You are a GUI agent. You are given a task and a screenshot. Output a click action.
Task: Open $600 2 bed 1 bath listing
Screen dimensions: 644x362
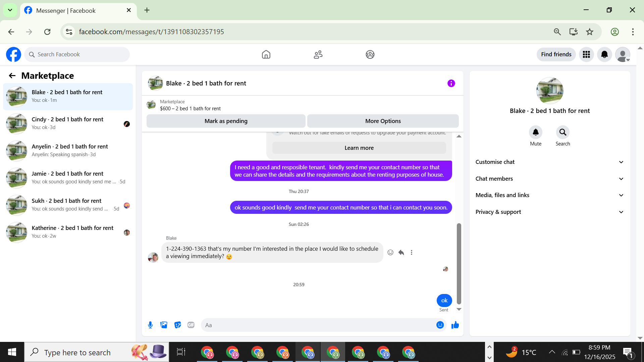click(190, 108)
